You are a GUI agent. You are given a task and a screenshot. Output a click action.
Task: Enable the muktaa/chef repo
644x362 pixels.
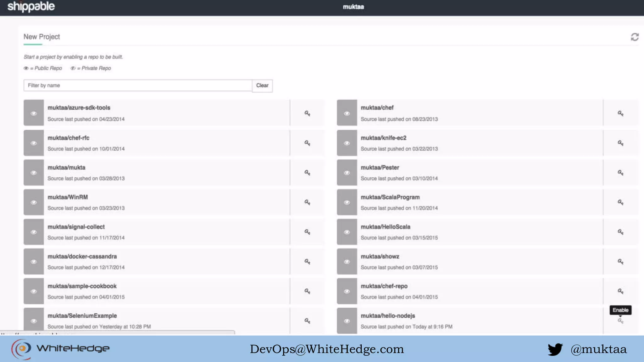tap(620, 113)
